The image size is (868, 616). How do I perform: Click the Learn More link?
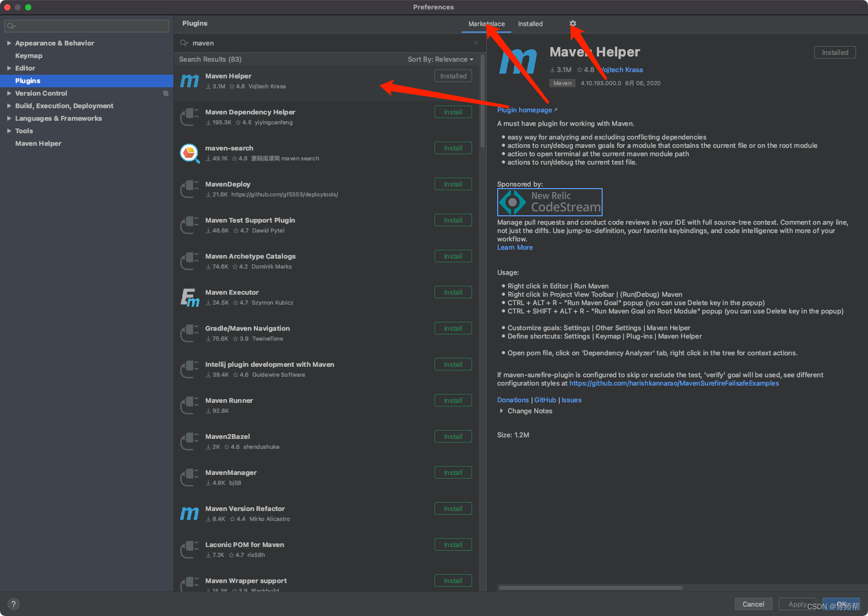tap(515, 247)
